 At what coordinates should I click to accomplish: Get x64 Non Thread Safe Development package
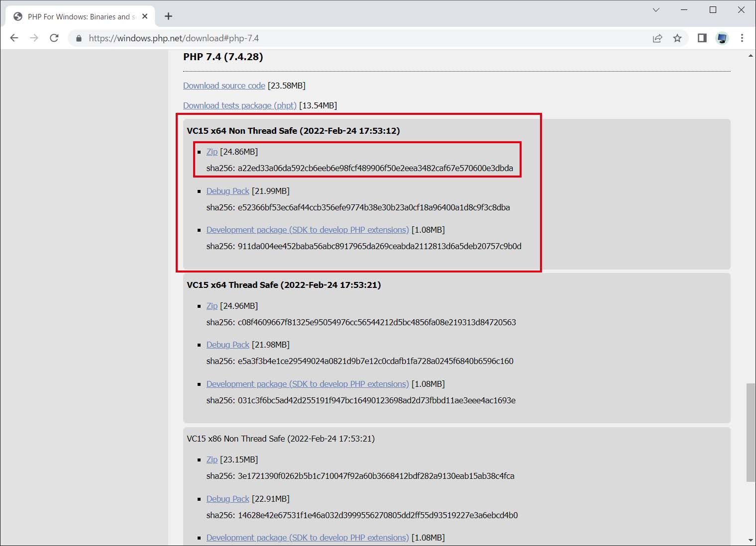point(308,230)
